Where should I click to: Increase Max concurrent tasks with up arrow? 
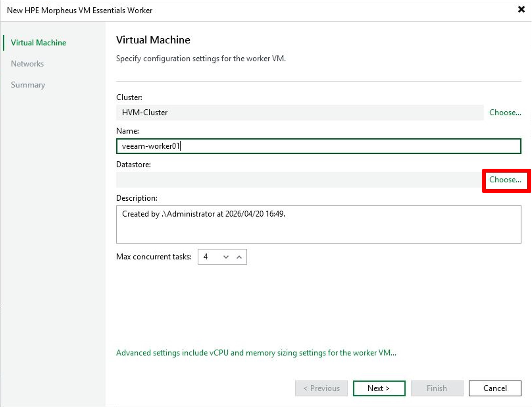239,257
